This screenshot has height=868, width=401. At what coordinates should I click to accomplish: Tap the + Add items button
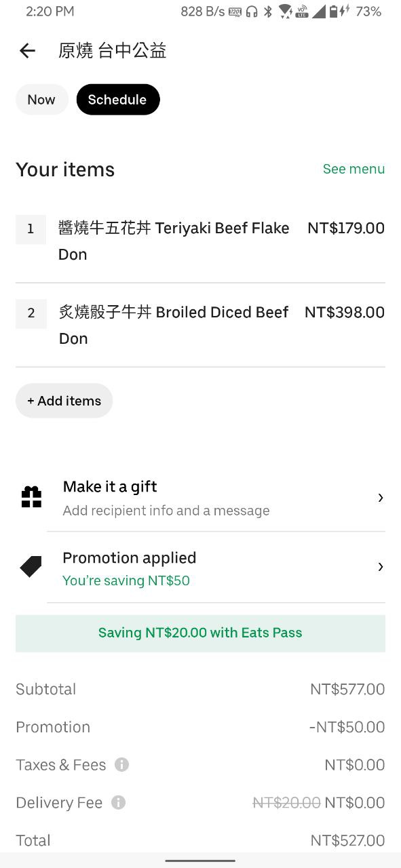[x=64, y=401]
